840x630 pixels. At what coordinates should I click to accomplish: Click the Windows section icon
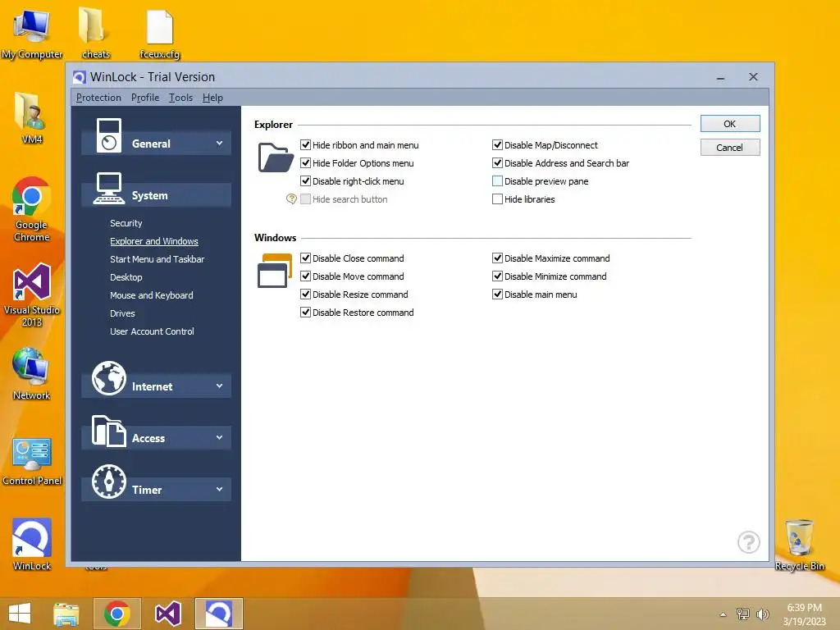[x=275, y=271]
